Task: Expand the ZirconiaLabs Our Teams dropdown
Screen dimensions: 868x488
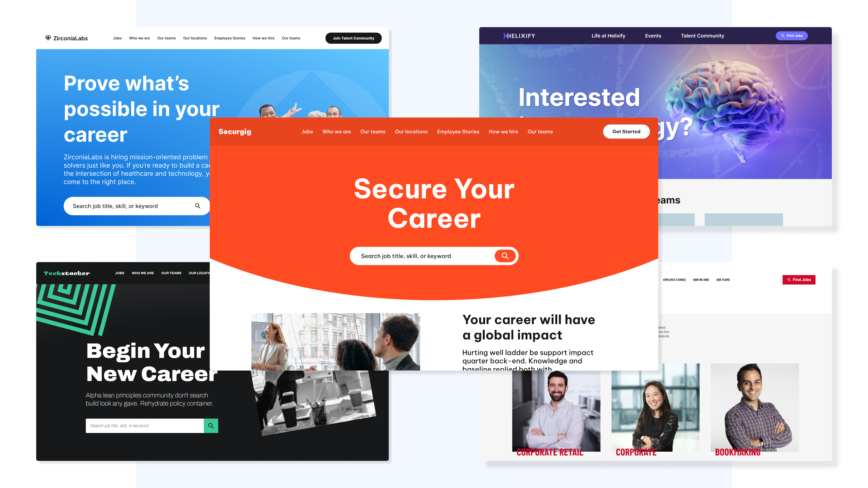Action: [166, 38]
